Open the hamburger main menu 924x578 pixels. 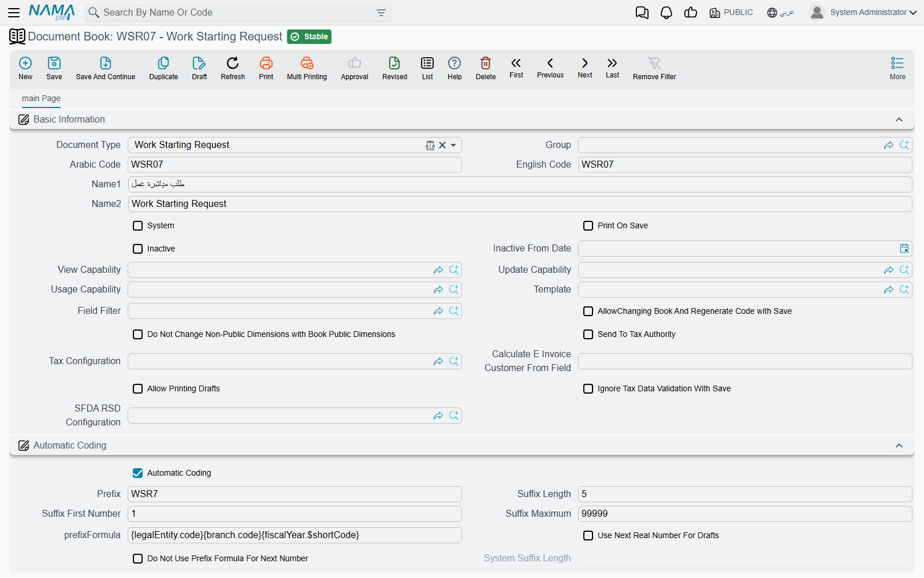pyautogui.click(x=14, y=12)
